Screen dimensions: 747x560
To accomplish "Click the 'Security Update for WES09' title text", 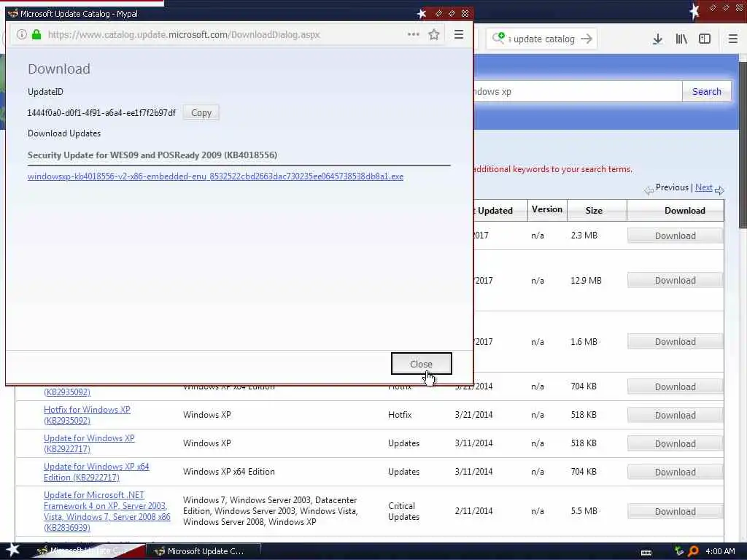I will click(152, 155).
